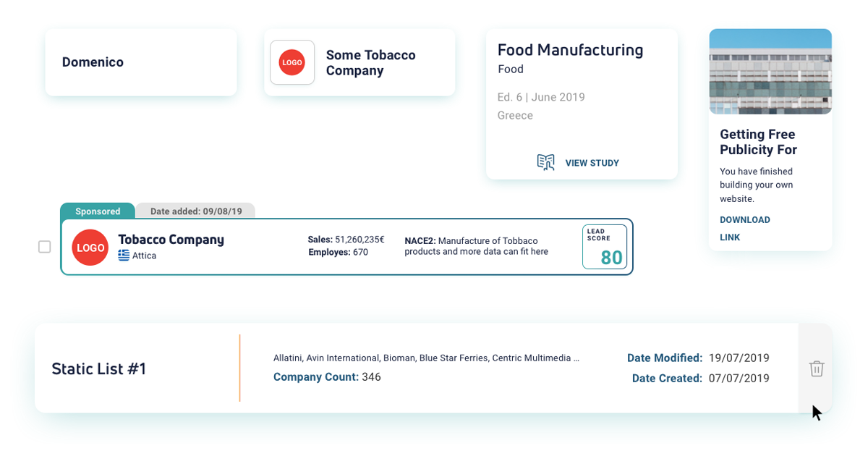Click the open-book icon beside VIEW STUDY
868x451 pixels.
coord(548,162)
